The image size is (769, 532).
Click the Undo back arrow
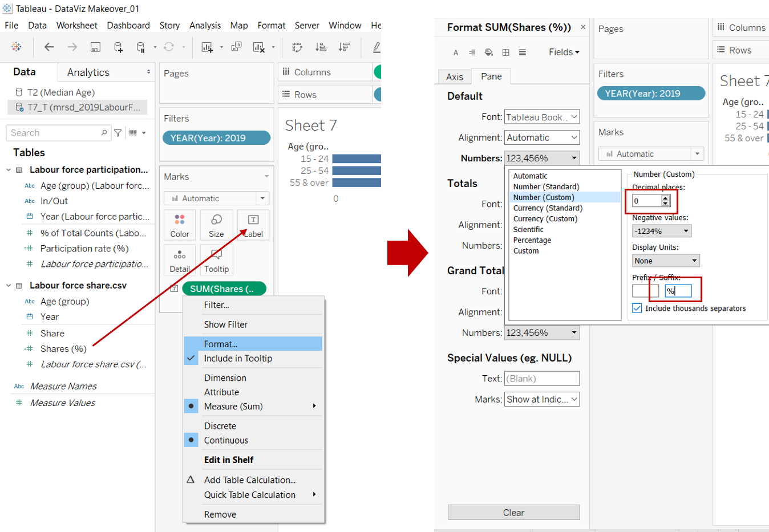[50, 47]
